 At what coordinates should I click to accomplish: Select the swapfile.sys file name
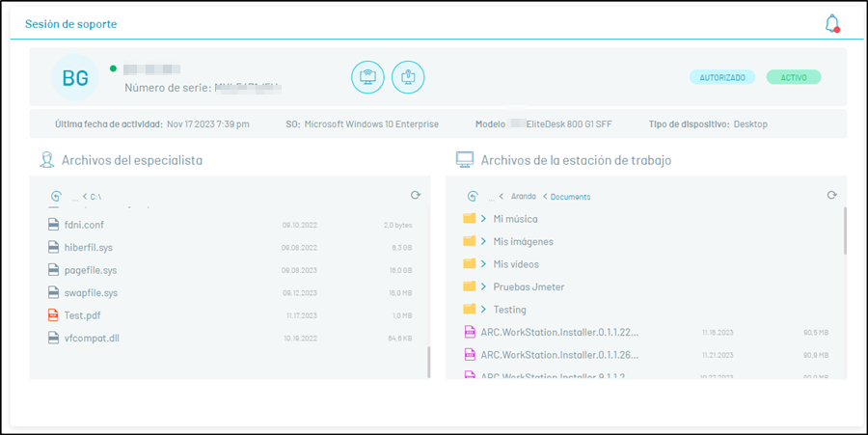(91, 293)
